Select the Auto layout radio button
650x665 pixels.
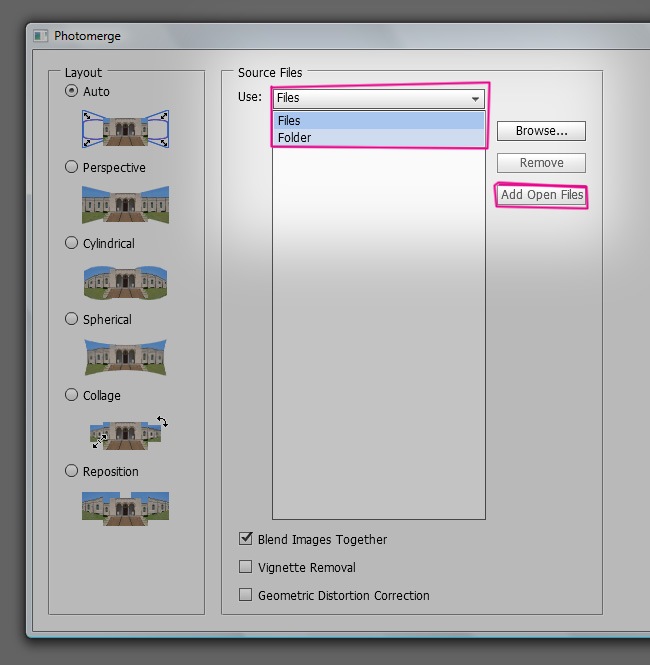tap(71, 91)
